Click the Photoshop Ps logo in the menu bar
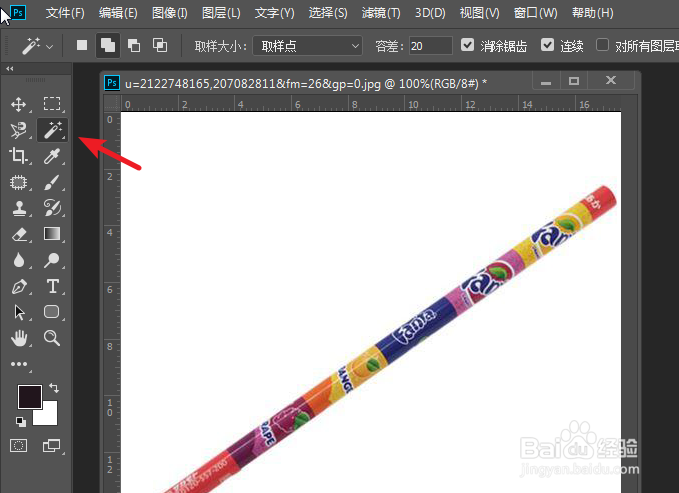The height and width of the screenshot is (493, 679). [x=18, y=13]
